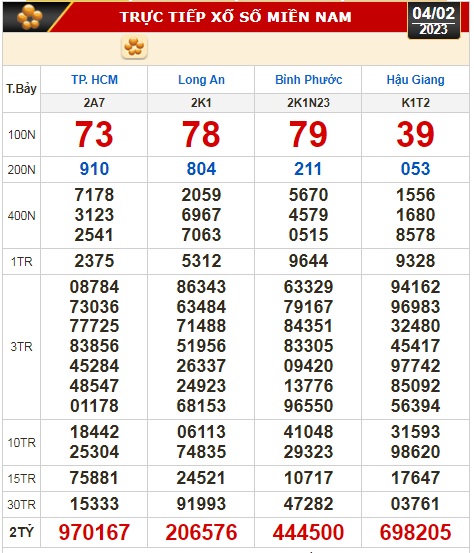Open the TP. HCM province link

pos(95,80)
